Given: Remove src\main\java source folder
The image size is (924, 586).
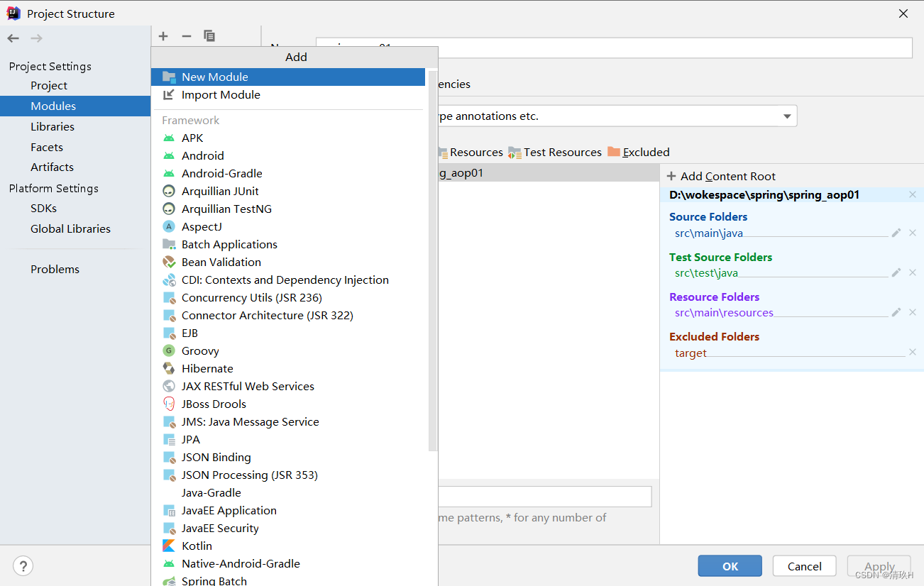Looking at the screenshot, I should tap(913, 233).
